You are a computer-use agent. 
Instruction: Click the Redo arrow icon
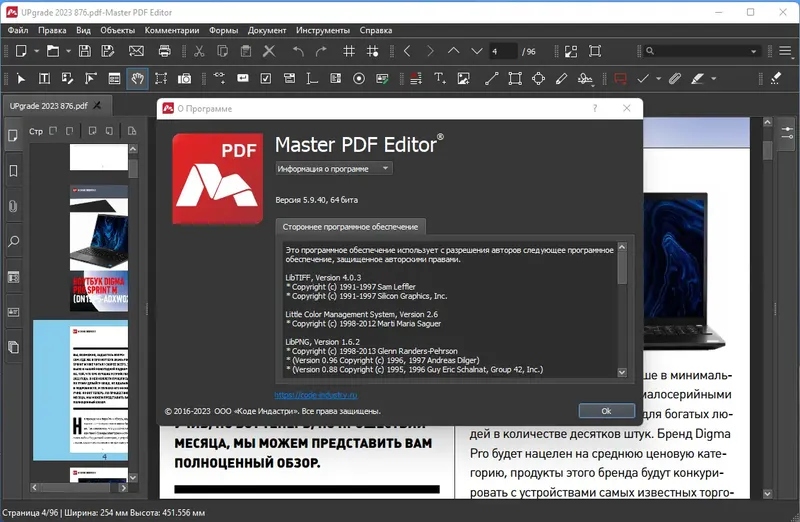tap(321, 51)
